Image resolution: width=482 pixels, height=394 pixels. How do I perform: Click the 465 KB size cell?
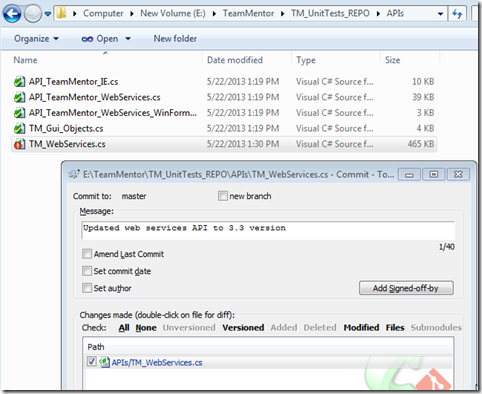tap(421, 144)
